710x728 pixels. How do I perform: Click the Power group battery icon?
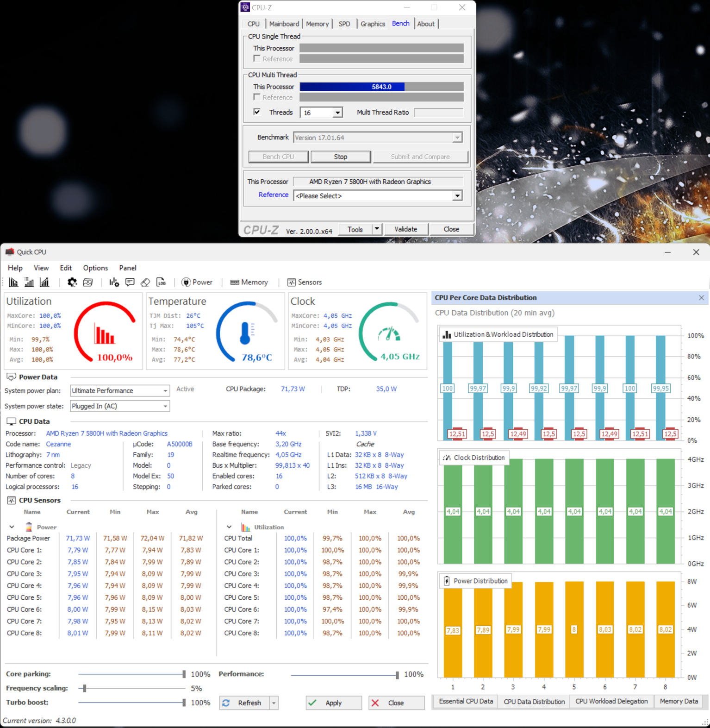click(29, 527)
